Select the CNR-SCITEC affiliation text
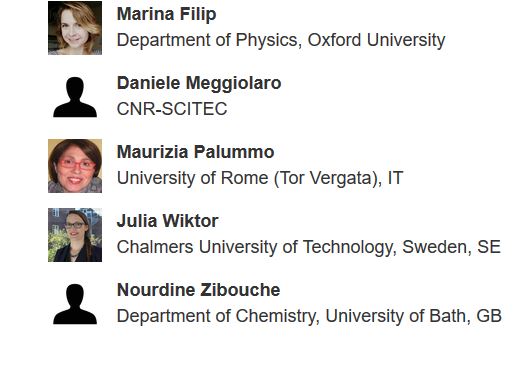Screen dimensions: 525x371 tap(172, 109)
